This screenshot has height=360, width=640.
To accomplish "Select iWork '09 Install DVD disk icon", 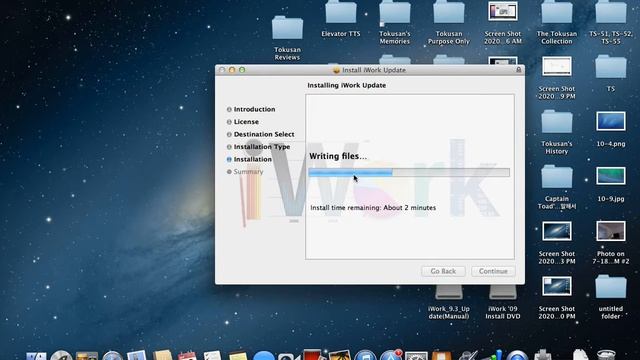I will [502, 293].
